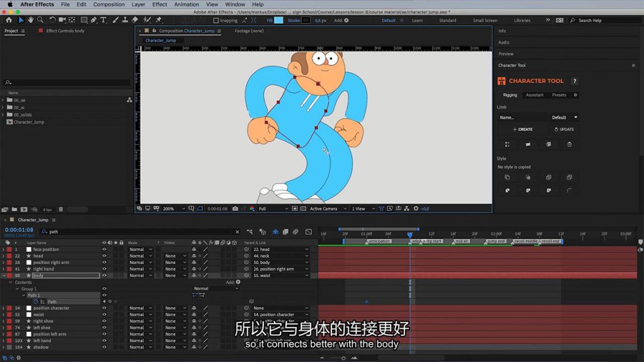Viewport: 644px width, 362px height.
Task: Switch to the Assistant tab
Action: tap(535, 95)
